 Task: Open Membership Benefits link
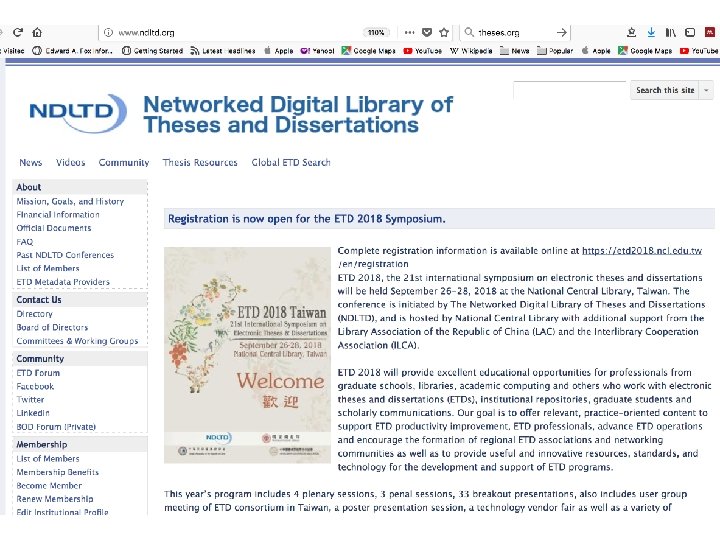pos(57,472)
